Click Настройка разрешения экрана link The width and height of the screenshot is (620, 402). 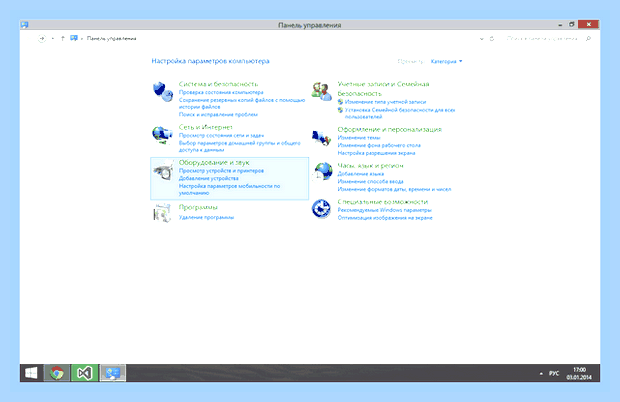[376, 153]
